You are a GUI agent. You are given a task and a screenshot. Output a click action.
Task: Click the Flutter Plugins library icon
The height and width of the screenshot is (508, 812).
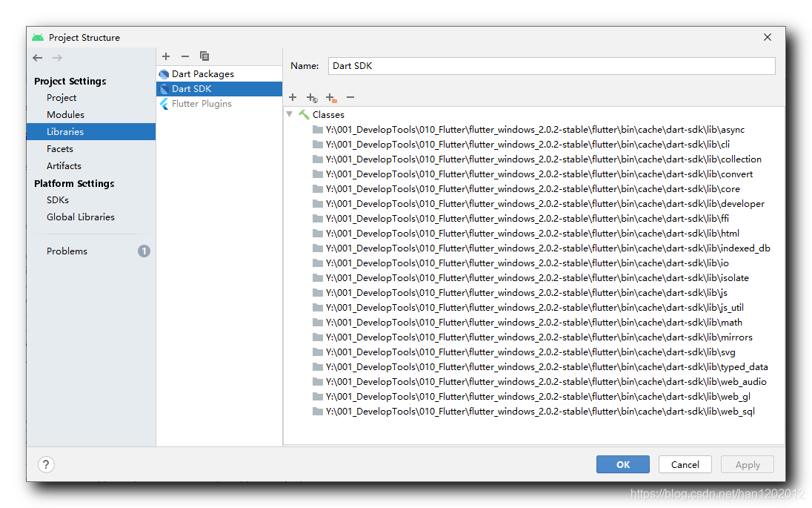(x=164, y=104)
